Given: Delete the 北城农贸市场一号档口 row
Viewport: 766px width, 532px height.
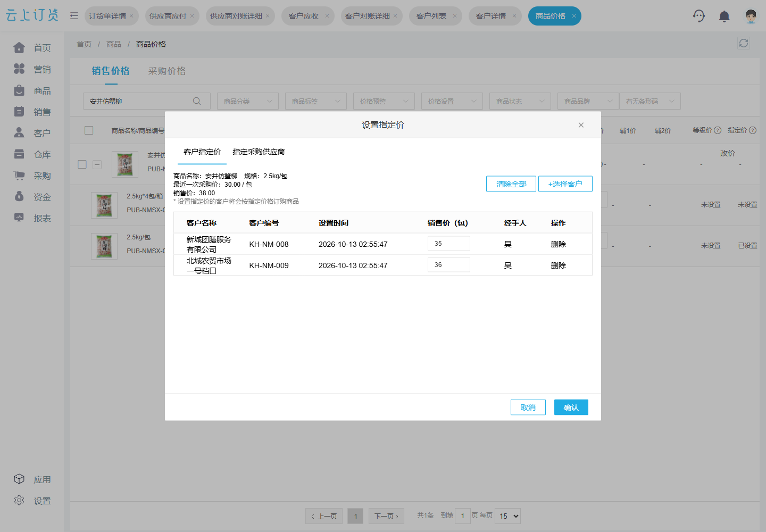Looking at the screenshot, I should 559,265.
